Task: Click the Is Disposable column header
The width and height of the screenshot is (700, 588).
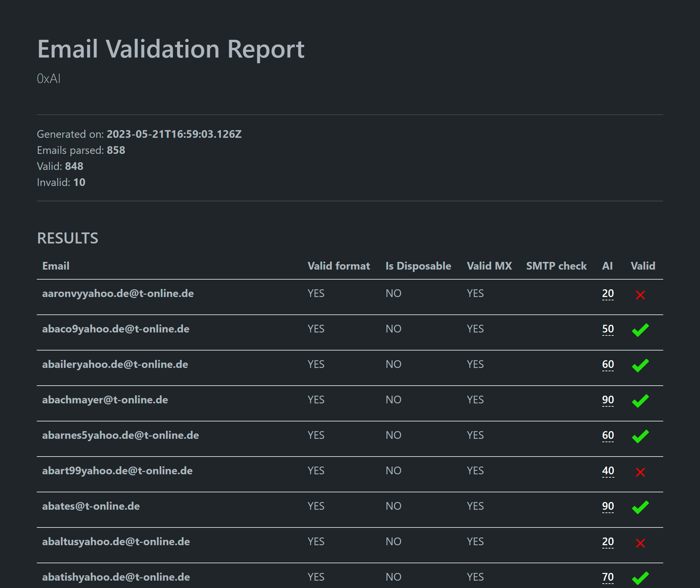Action: click(x=418, y=266)
